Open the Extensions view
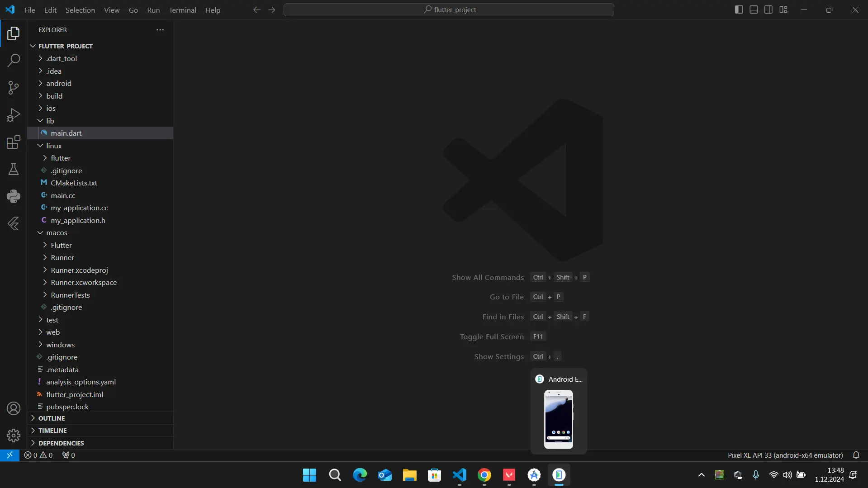This screenshot has height=488, width=868. pos(14,142)
